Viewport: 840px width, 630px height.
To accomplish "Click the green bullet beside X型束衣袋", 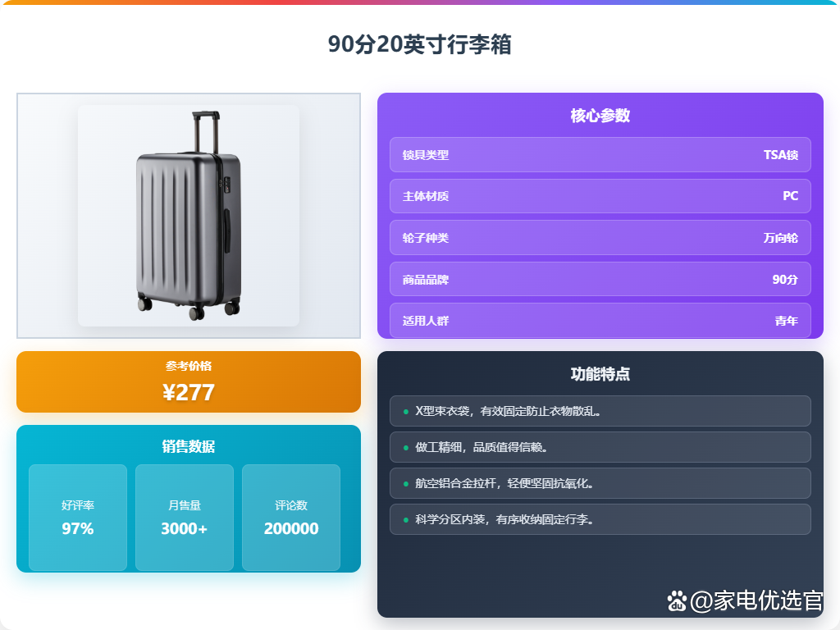I will [405, 412].
